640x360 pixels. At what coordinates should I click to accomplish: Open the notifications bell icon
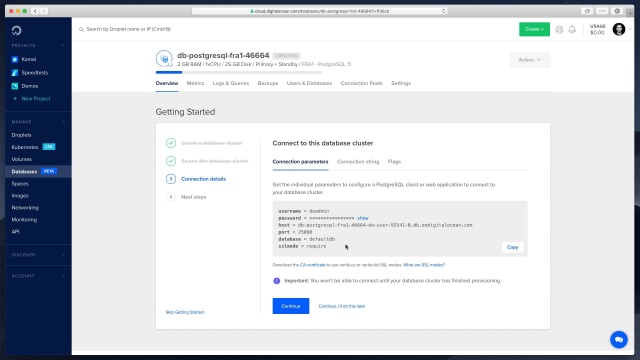572,29
